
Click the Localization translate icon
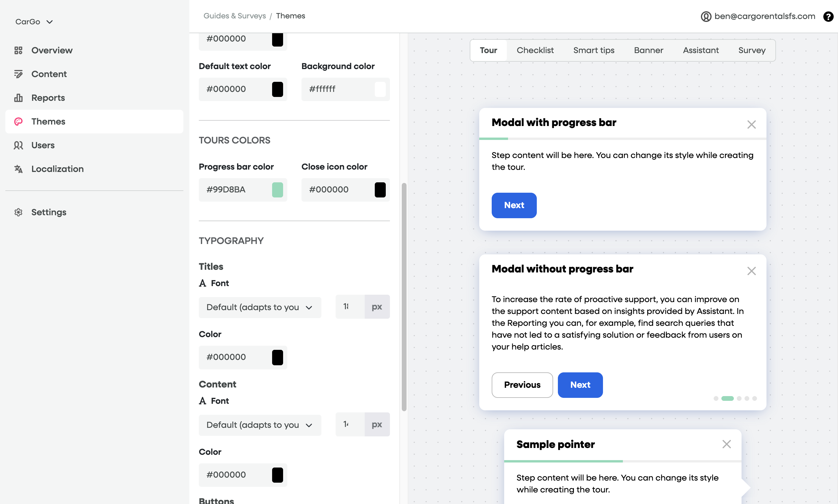tap(18, 169)
